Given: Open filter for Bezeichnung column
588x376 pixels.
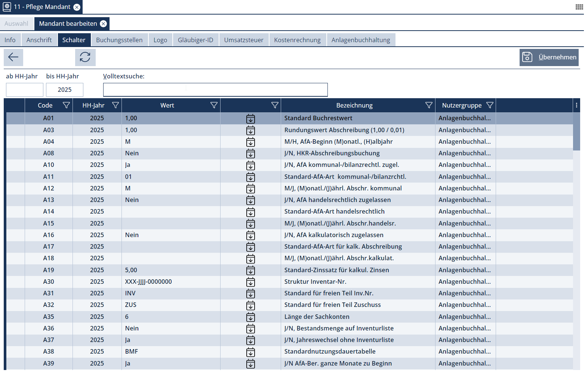Looking at the screenshot, I should [x=429, y=105].
